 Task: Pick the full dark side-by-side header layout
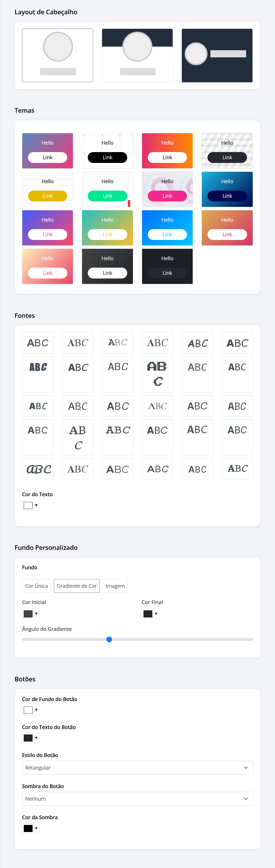pyautogui.click(x=217, y=55)
